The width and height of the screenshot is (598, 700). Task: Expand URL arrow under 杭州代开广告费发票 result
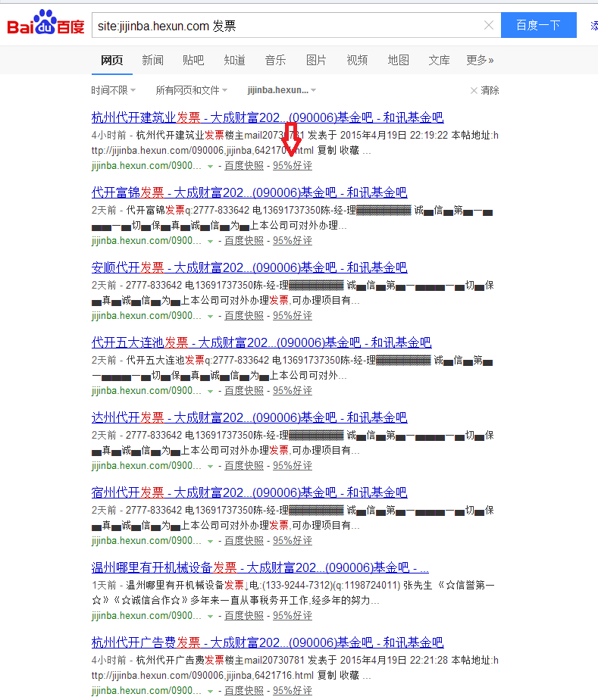coord(210,692)
